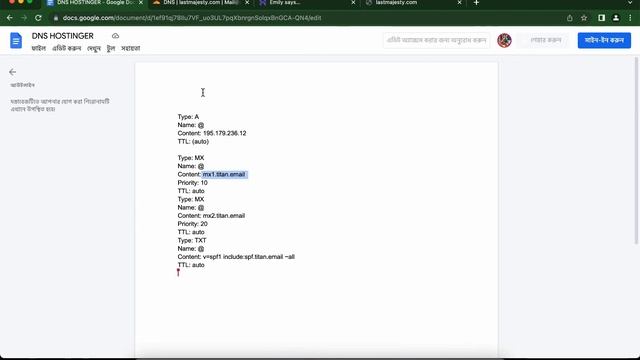Open the Google Docs home icon
The width and height of the screenshot is (640, 360).
pos(16,40)
